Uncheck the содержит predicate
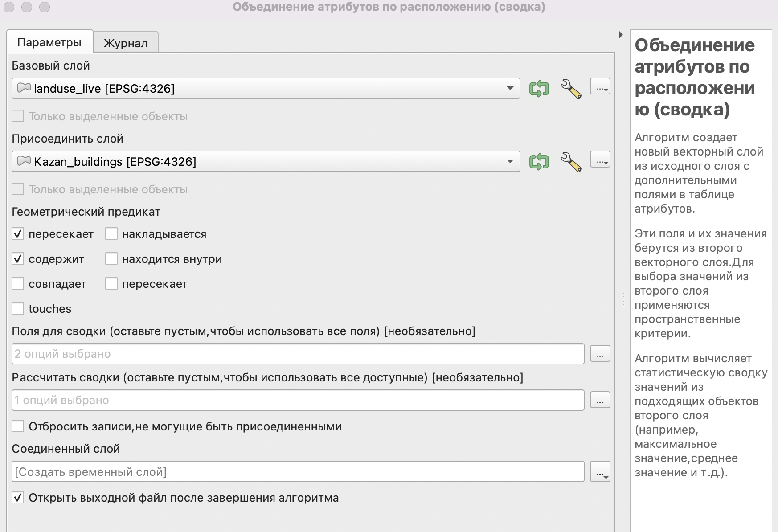This screenshot has width=778, height=532. 18,259
